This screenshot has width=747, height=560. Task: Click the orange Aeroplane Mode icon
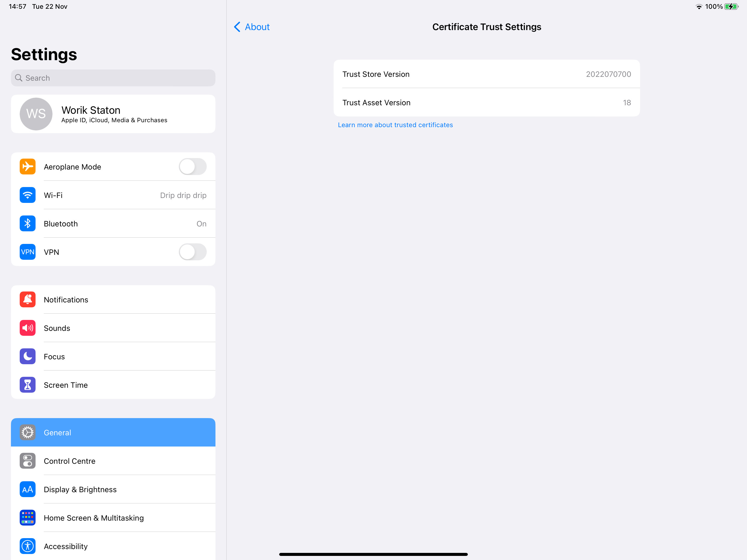pyautogui.click(x=27, y=167)
